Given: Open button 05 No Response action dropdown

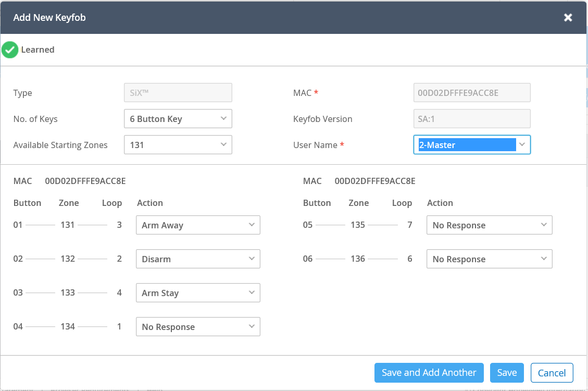Looking at the screenshot, I should click(490, 225).
